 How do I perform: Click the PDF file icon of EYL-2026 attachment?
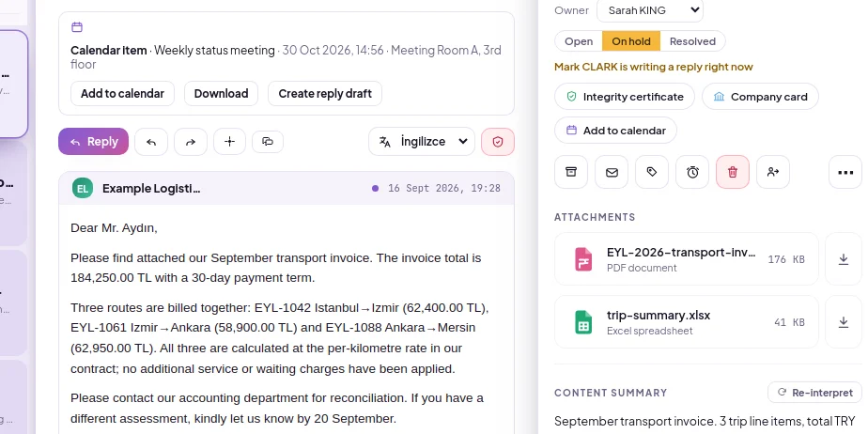(583, 259)
